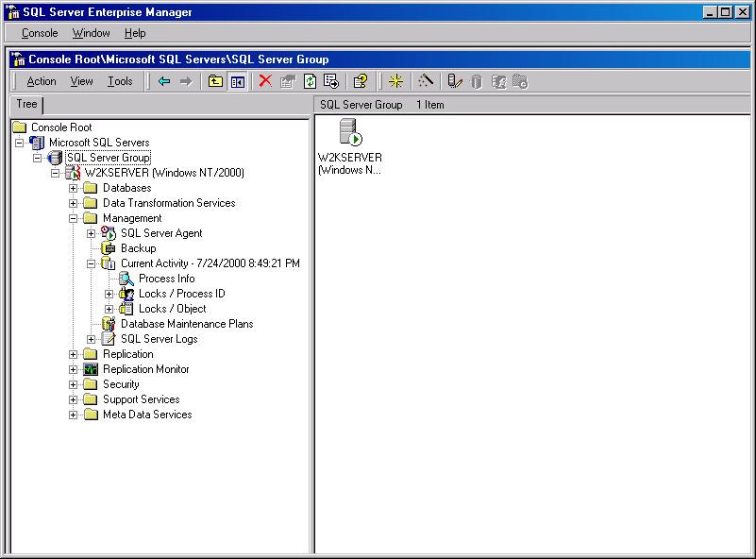Click the Up One Level folder icon
Screen dimensions: 756x559
click(x=215, y=81)
